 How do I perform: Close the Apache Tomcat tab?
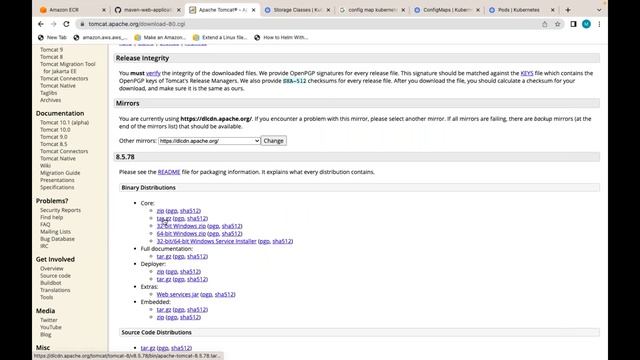pos(253,10)
